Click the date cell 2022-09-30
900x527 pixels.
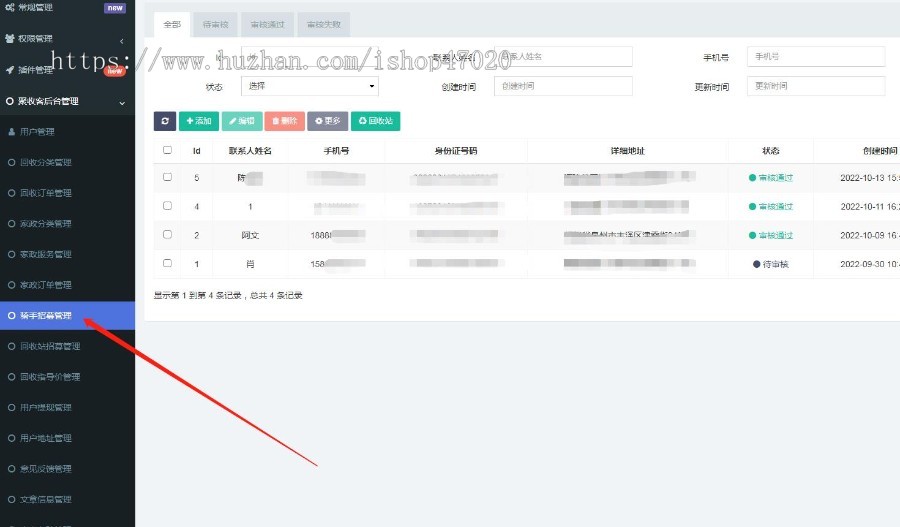point(870,264)
